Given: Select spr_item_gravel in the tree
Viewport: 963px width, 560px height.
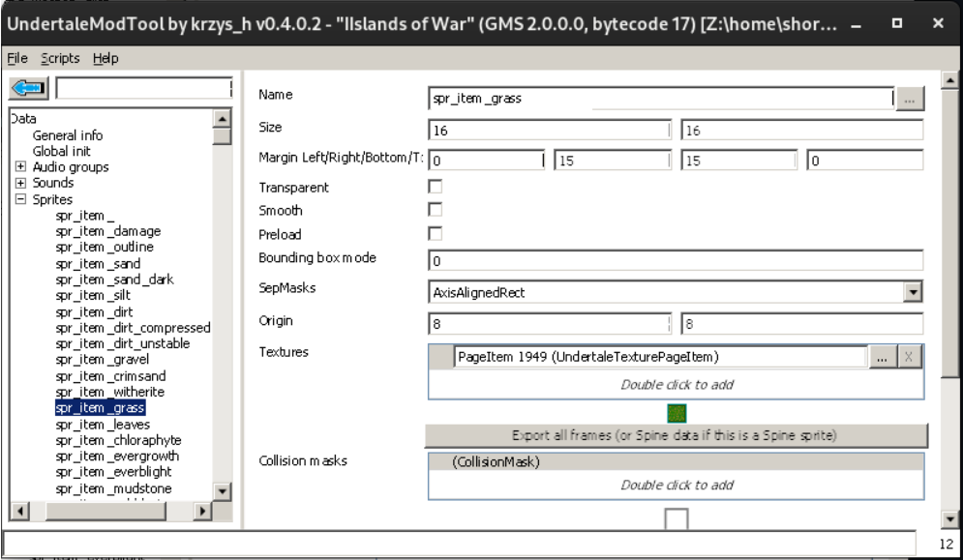Looking at the screenshot, I should pos(102,359).
